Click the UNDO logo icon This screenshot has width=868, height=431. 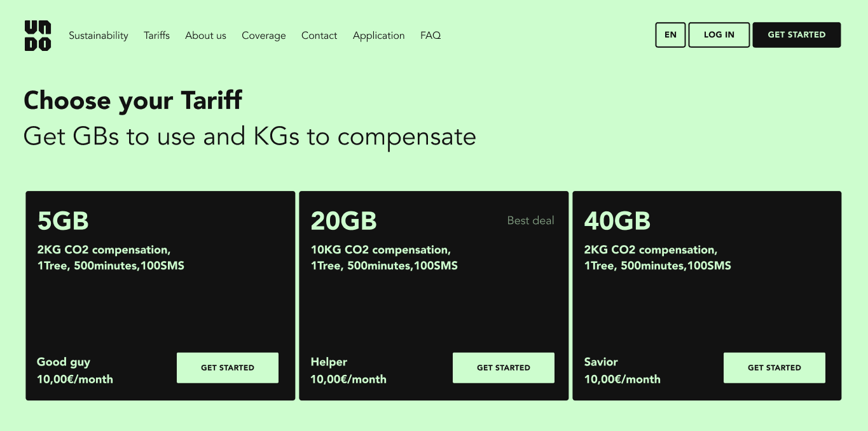coord(38,36)
